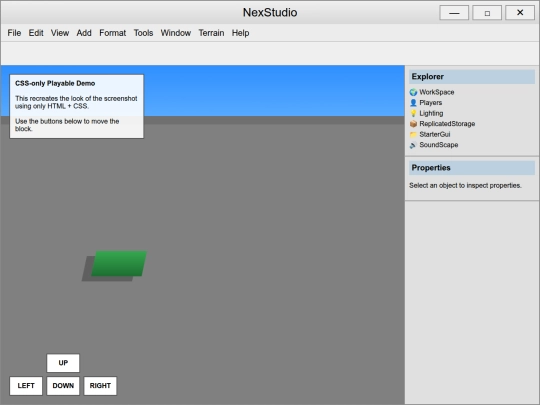
Task: Click the 'Select an object to inspect properties' text
Action: (465, 185)
